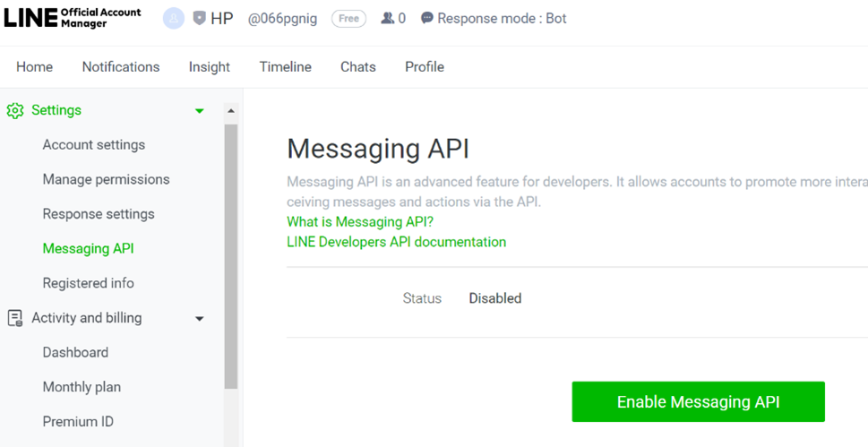Click the Settings gear icon in sidebar
This screenshot has width=868, height=447.
coord(15,111)
